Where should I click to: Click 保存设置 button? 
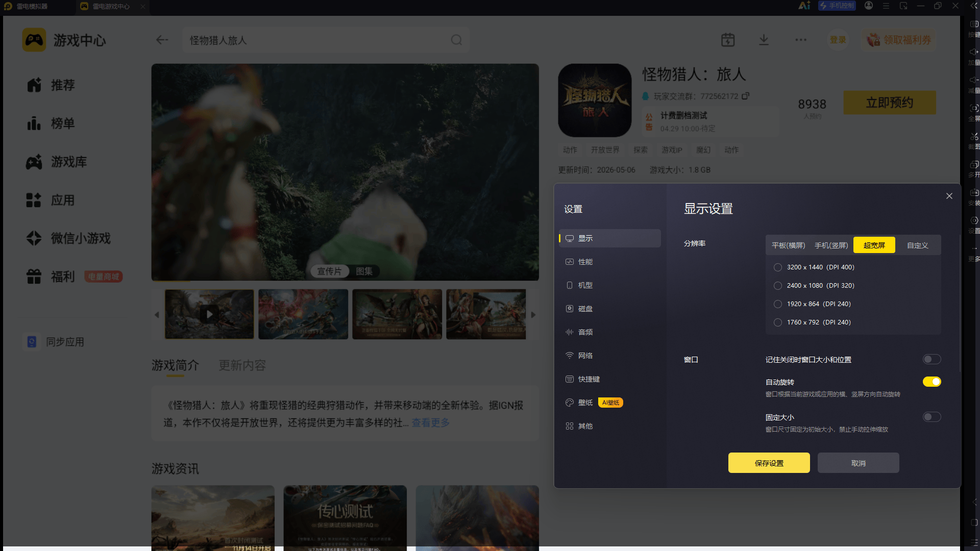[769, 463]
